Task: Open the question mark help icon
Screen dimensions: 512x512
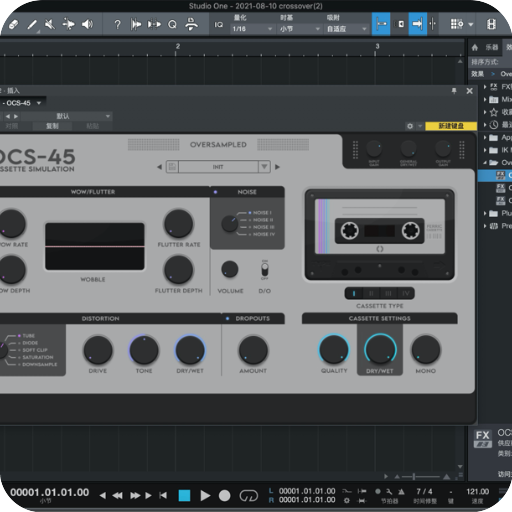Action: (x=117, y=24)
